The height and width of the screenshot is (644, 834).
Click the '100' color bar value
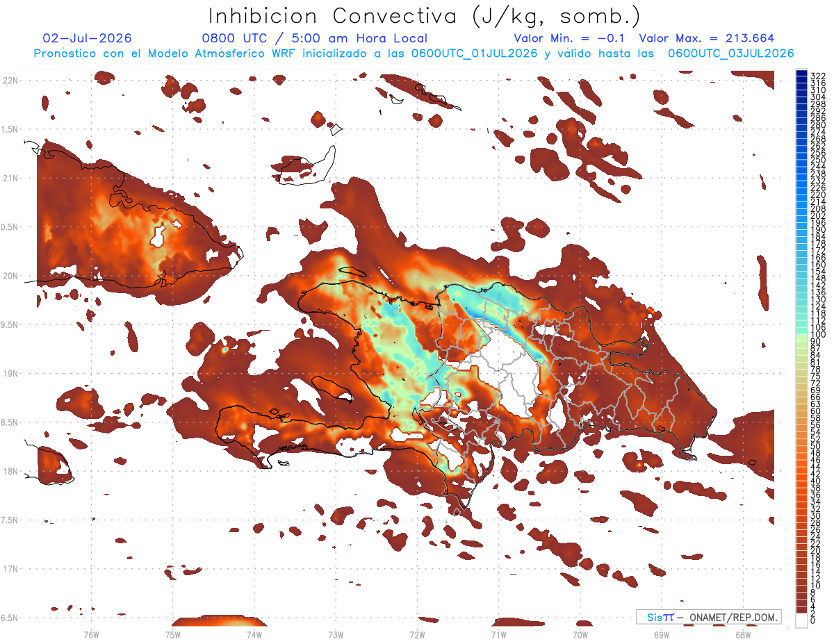pyautogui.click(x=818, y=334)
